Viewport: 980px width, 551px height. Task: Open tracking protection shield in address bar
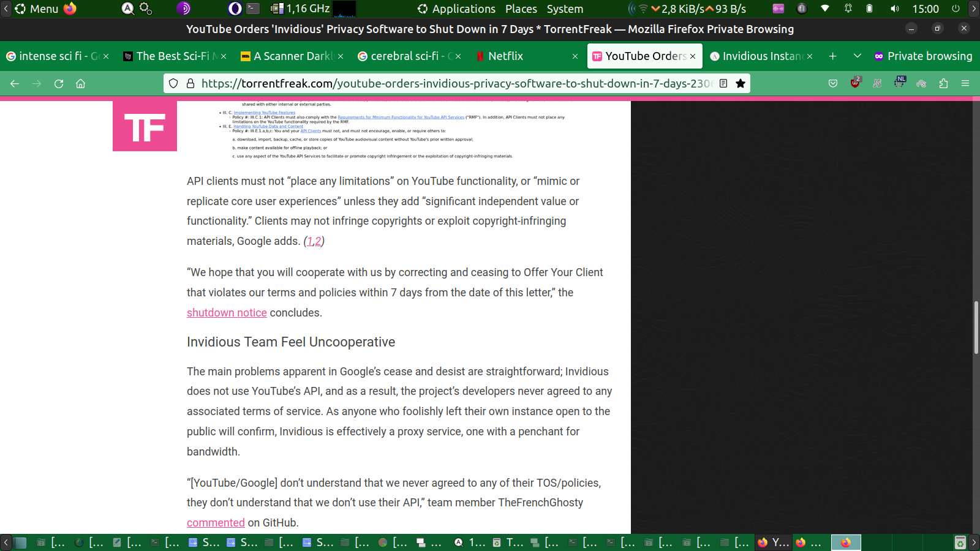coord(173,83)
